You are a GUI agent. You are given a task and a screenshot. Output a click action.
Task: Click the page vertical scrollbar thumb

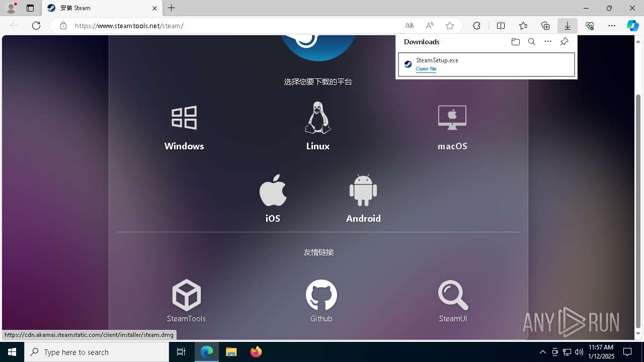coord(638,211)
